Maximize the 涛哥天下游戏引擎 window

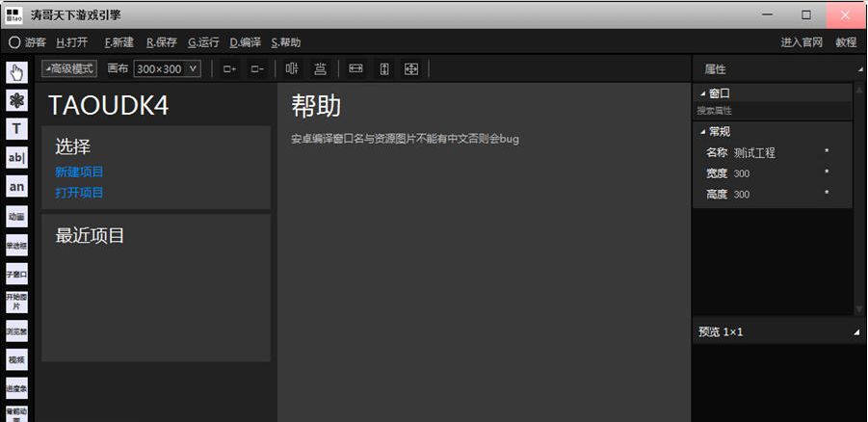tap(806, 15)
